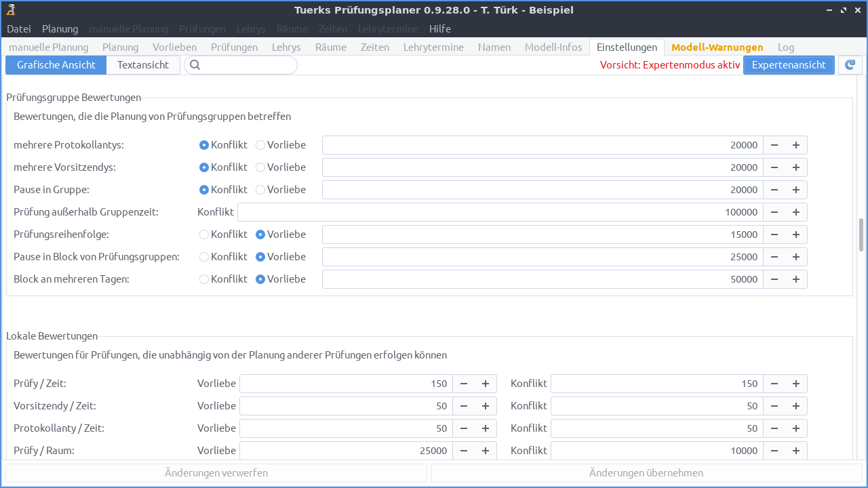This screenshot has height=488, width=868.
Task: Decrease 'Block an mehreren Tagen' with minus
Action: [x=774, y=279]
